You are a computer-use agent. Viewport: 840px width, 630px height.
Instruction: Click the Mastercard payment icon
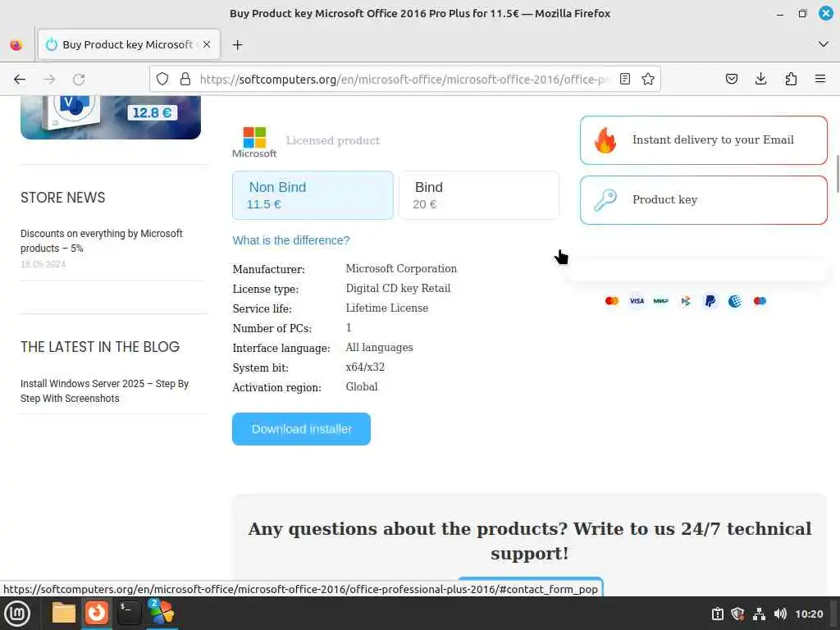612,301
